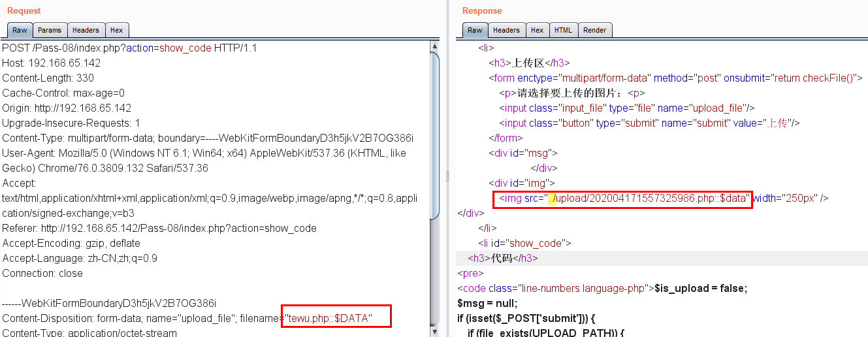Click the Content-Length: 330 header

[x=48, y=78]
